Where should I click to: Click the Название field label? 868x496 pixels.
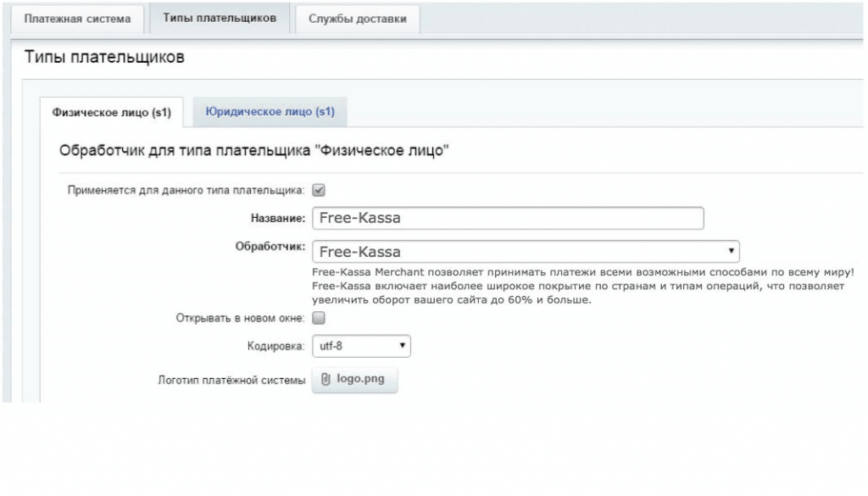pyautogui.click(x=278, y=219)
